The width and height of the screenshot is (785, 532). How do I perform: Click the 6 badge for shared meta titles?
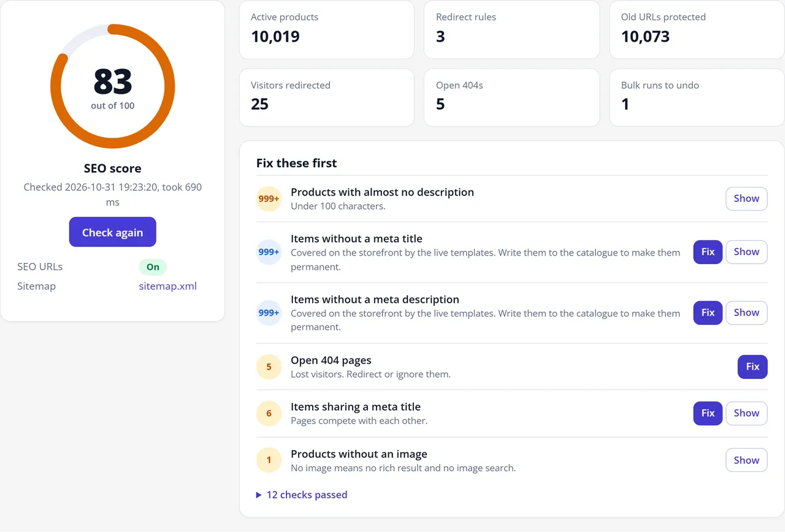269,413
